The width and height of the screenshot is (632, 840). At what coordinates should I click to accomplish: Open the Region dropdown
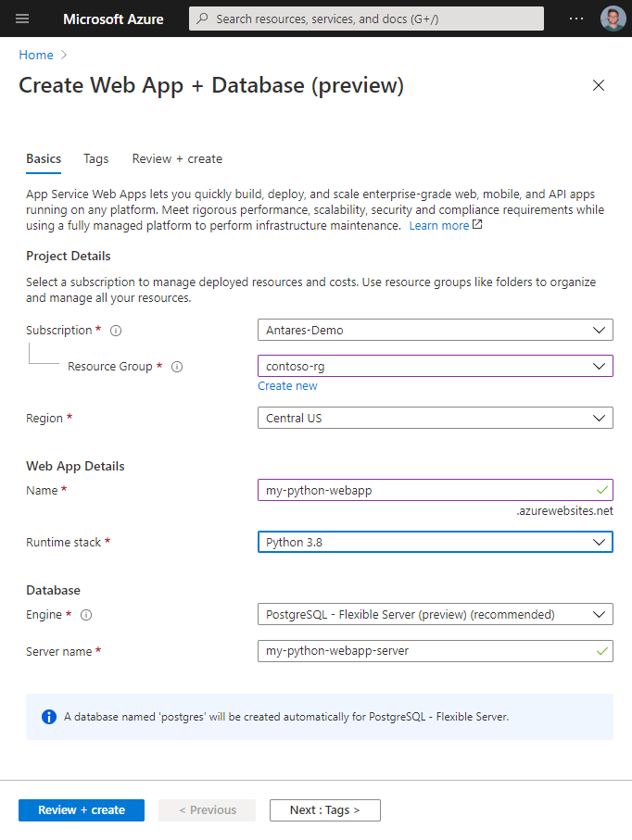[x=436, y=418]
